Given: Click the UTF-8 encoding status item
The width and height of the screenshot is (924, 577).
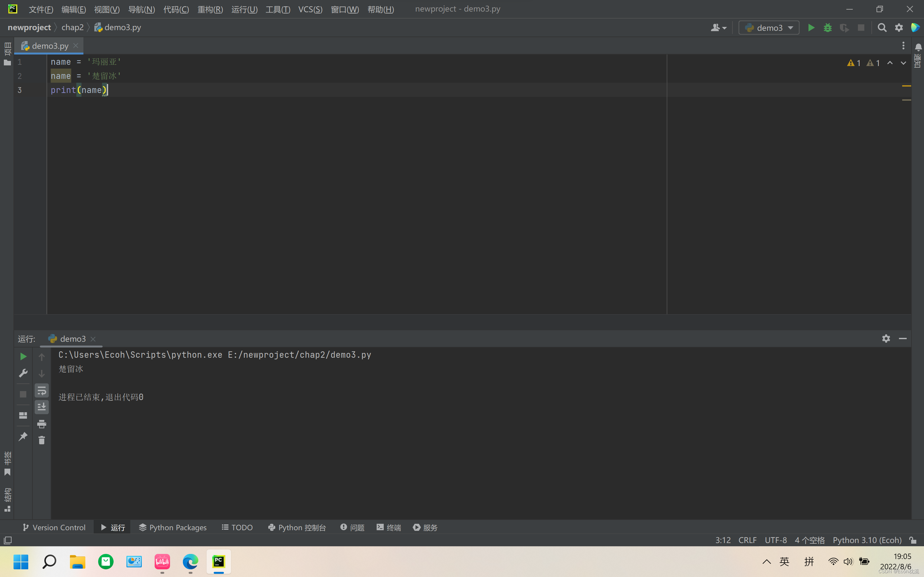Looking at the screenshot, I should click(x=775, y=540).
